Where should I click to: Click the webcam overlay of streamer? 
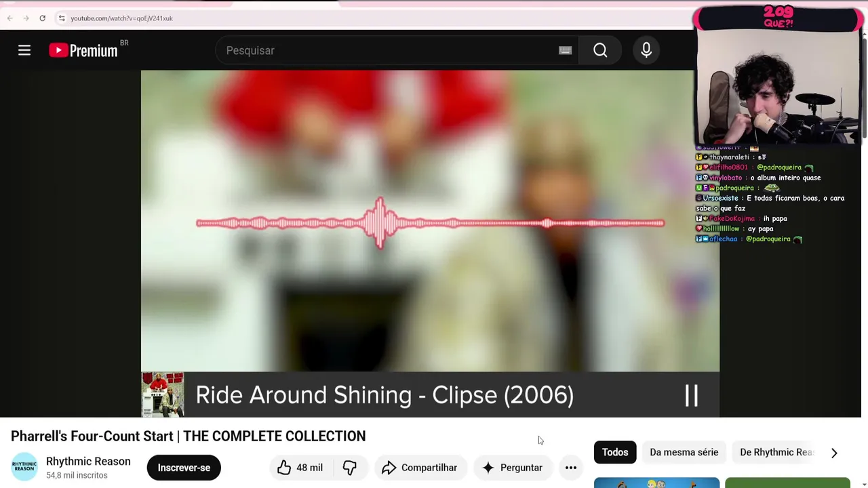coord(778,87)
